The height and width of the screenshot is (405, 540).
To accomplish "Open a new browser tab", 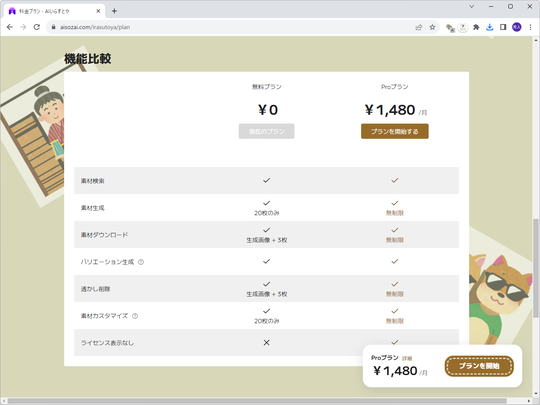I will coord(114,11).
